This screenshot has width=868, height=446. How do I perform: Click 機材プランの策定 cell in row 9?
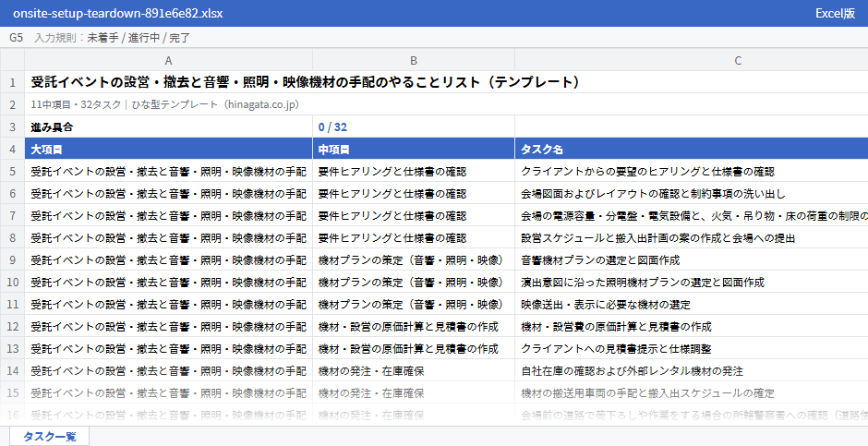point(414,260)
